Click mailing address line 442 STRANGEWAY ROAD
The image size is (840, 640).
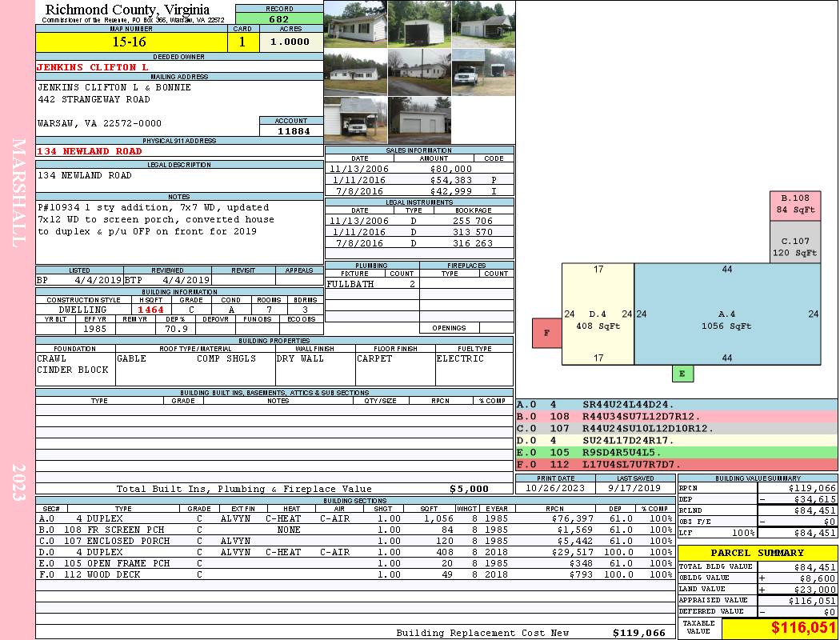(94, 99)
